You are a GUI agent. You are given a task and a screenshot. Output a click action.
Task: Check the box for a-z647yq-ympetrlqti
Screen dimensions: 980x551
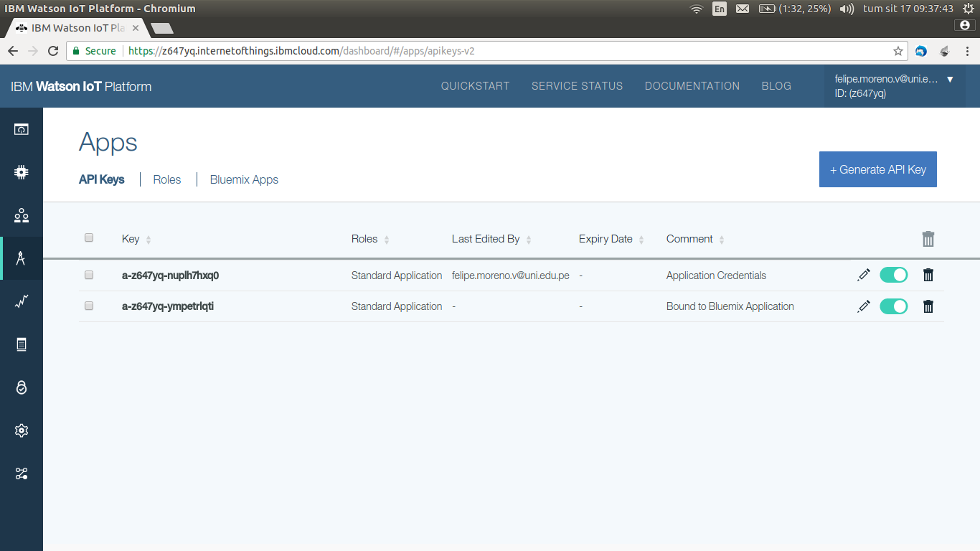click(89, 306)
